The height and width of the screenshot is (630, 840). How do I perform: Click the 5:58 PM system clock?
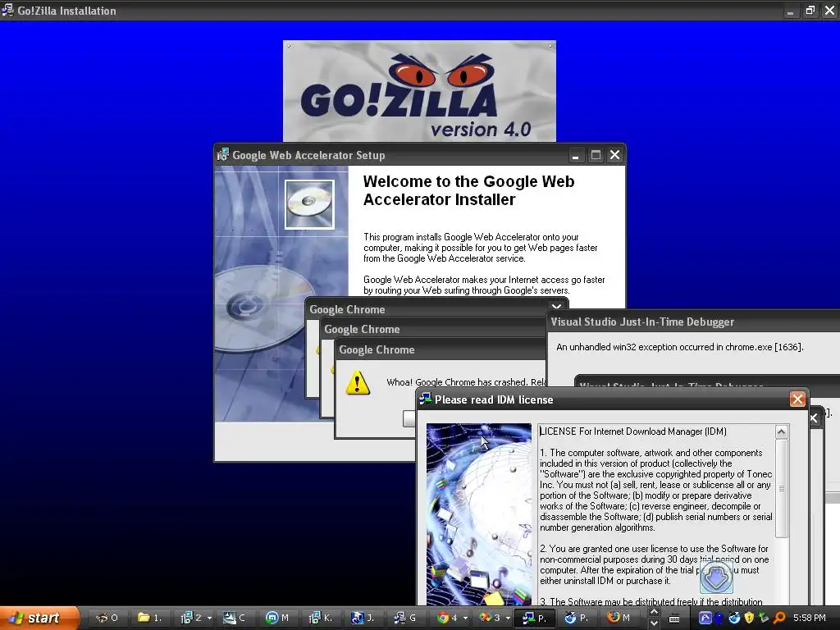[810, 619]
